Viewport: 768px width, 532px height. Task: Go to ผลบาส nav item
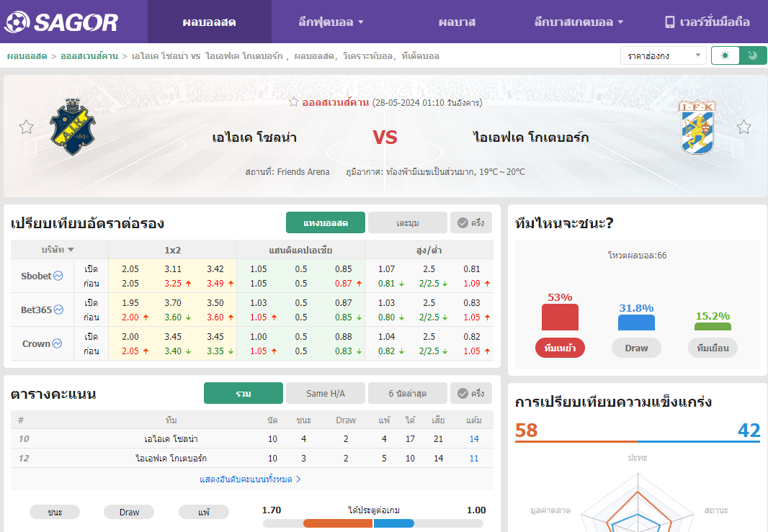coord(457,22)
